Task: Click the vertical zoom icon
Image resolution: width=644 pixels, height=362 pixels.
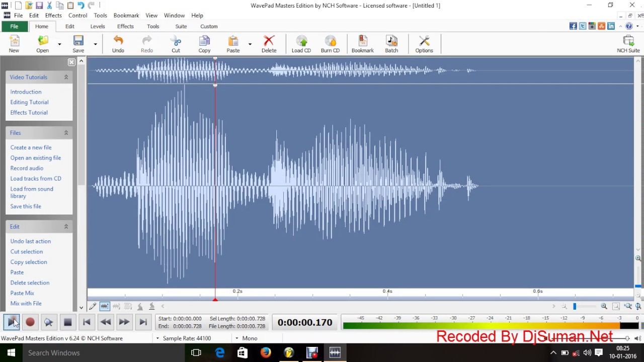Action: click(x=638, y=306)
